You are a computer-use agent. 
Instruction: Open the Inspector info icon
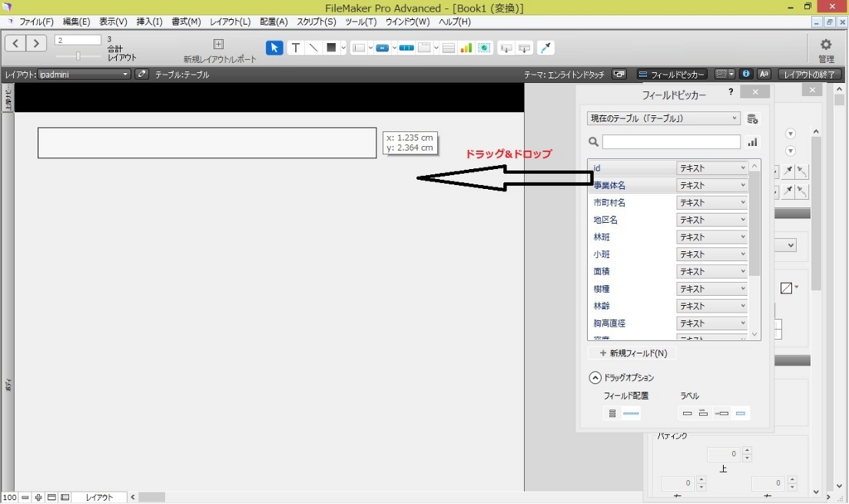coord(746,74)
